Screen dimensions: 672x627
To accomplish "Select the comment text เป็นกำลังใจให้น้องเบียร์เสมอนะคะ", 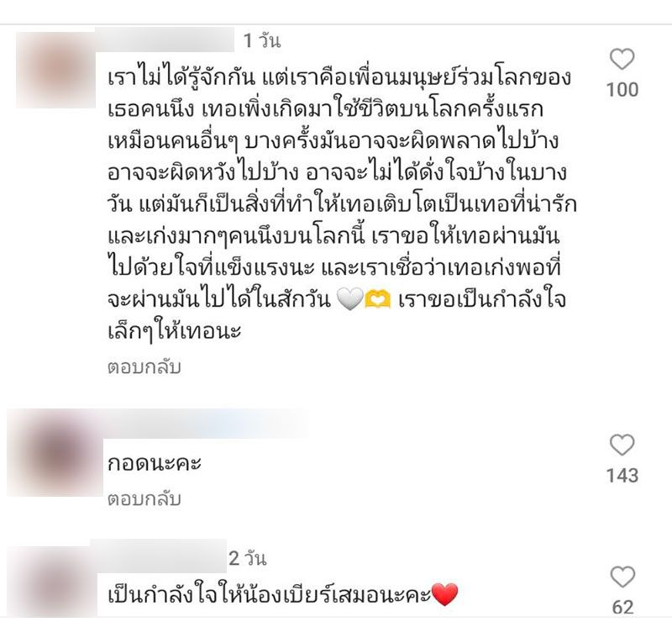I will (283, 595).
